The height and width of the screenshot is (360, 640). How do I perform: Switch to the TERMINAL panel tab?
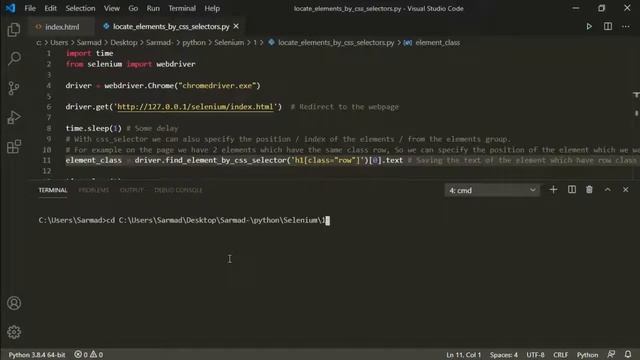pos(53,190)
